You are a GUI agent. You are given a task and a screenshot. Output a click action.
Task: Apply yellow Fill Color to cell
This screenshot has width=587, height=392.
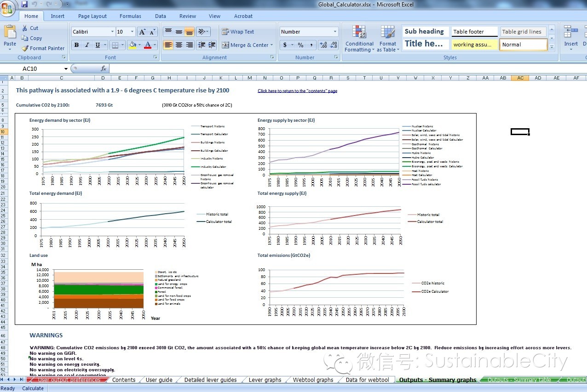132,45
